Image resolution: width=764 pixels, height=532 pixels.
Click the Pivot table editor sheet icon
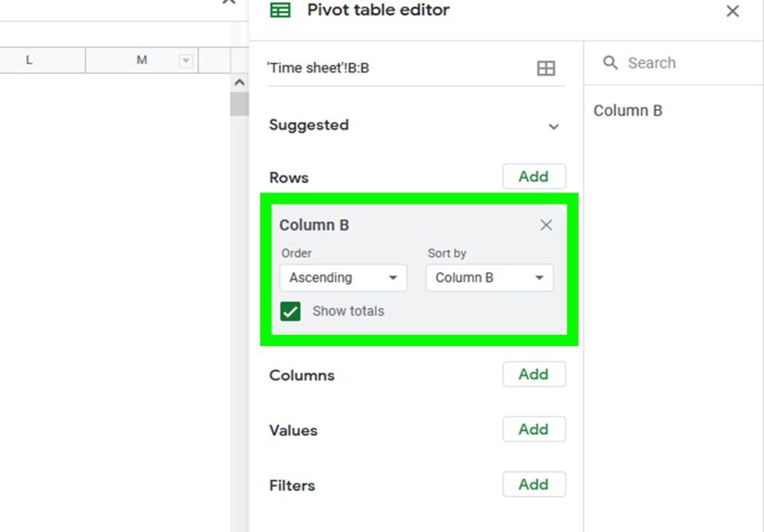(281, 10)
